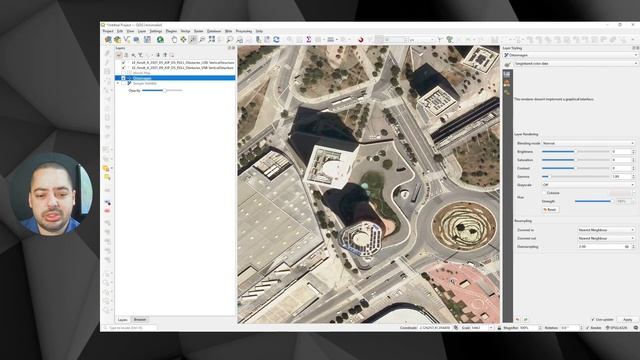Click the Reset button
The height and width of the screenshot is (360, 640).
click(x=550, y=209)
